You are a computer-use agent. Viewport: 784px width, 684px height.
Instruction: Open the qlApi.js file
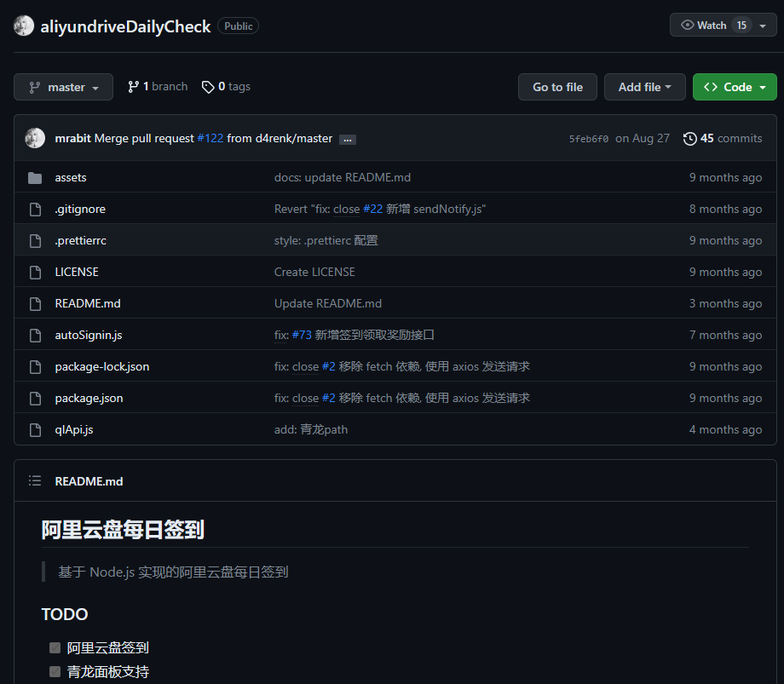tap(74, 429)
